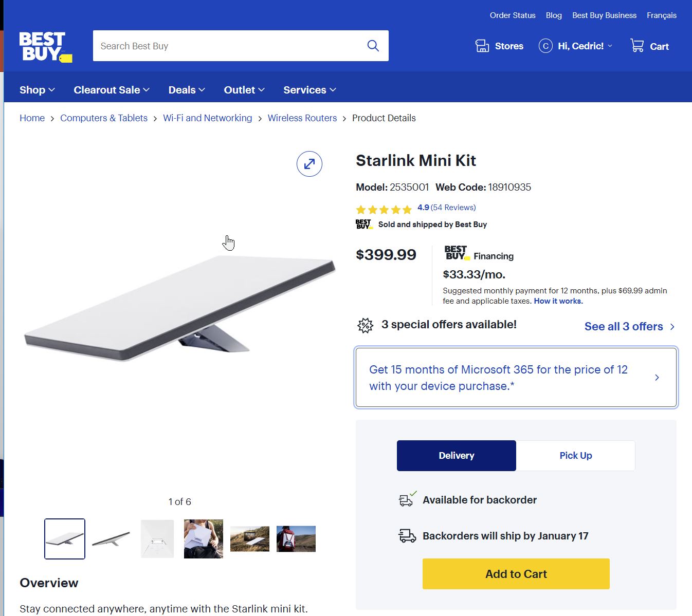The image size is (692, 616).
Task: Click the Cedric account avatar icon
Action: coord(545,46)
